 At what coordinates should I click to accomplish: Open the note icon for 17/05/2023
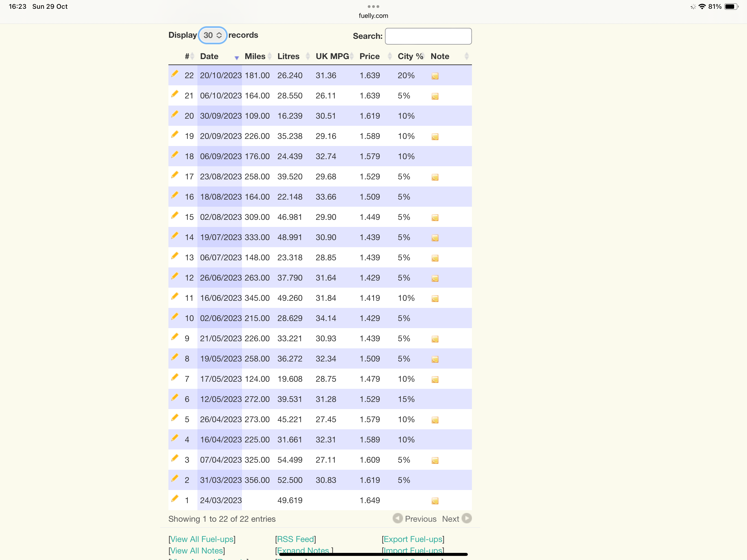pyautogui.click(x=435, y=380)
